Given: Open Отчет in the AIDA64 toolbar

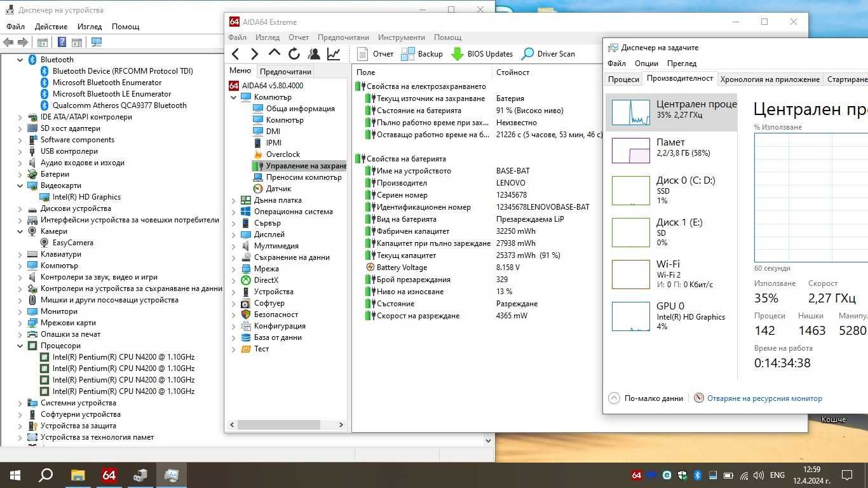Looking at the screenshot, I should pos(376,54).
